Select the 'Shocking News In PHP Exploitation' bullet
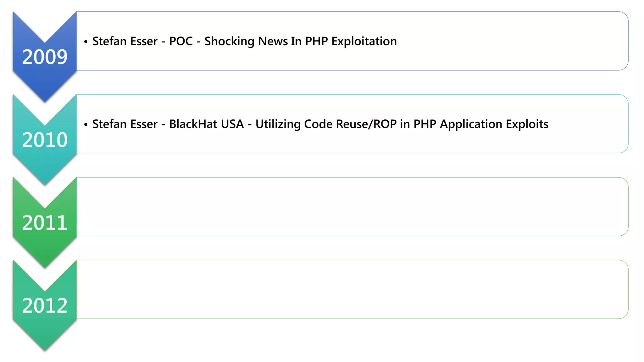This screenshot has height=362, width=644. pos(241,41)
